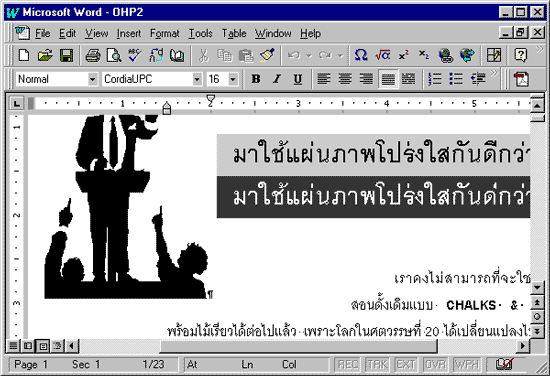Click the Help question mark icon
The width and height of the screenshot is (550, 376).
pyautogui.click(x=521, y=55)
